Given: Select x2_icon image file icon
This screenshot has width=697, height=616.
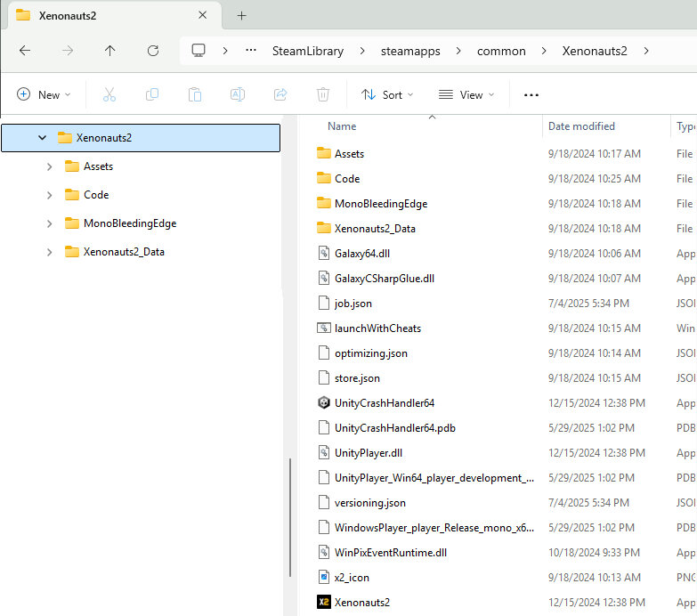Looking at the screenshot, I should point(324,577).
